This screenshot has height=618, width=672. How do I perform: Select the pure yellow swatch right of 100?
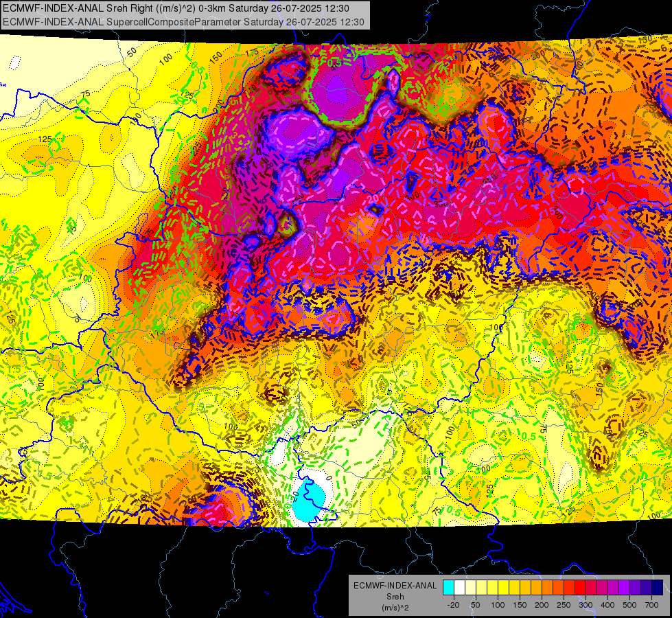click(504, 587)
